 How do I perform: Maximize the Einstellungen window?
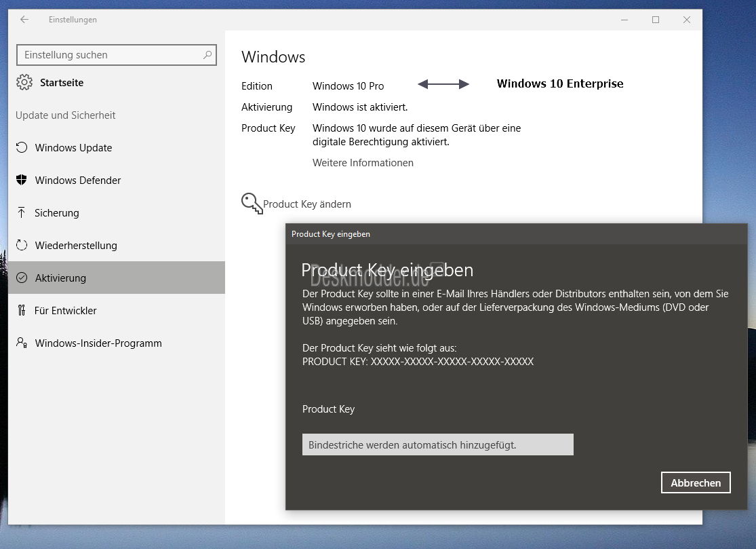[x=656, y=20]
